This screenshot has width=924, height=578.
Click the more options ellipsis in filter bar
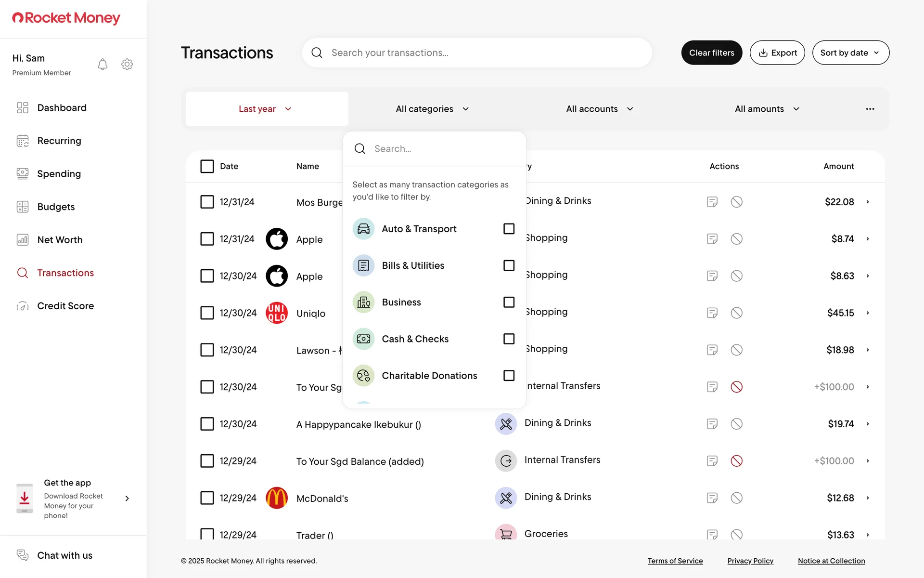pos(870,109)
